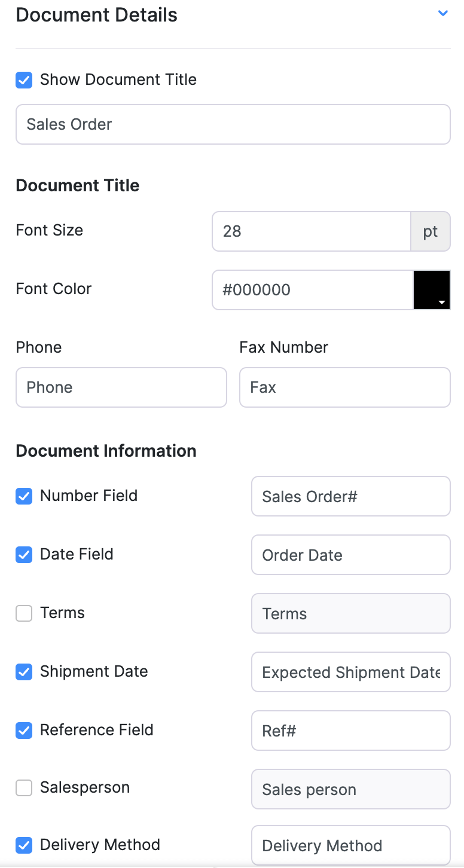Screen dimensions: 464x868
Task: Click the Sales Order title input field
Action: (x=233, y=124)
